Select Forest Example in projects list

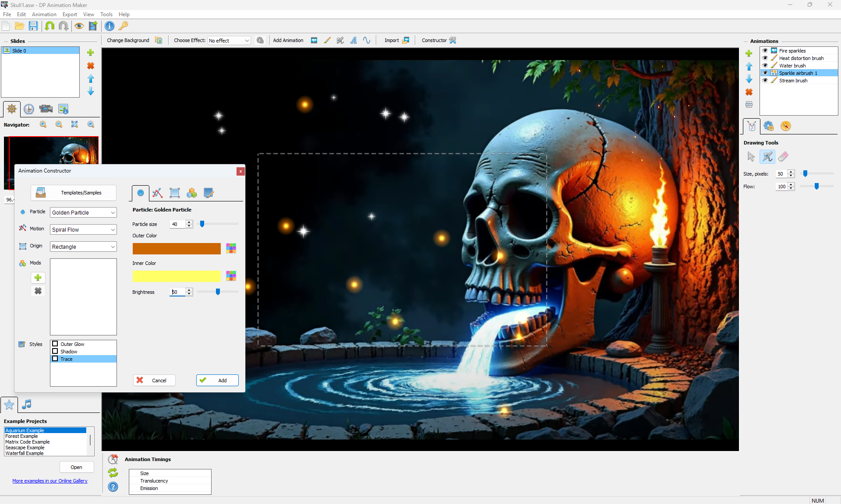pyautogui.click(x=22, y=436)
